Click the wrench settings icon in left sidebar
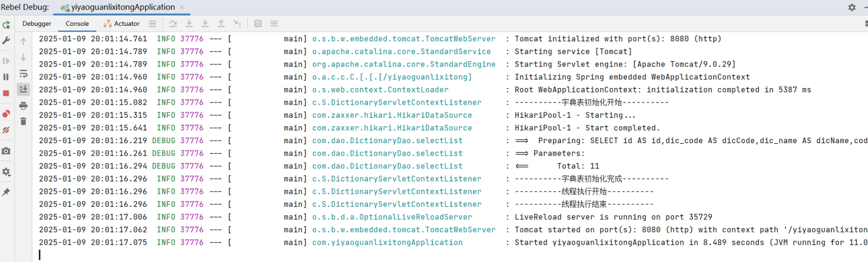This screenshot has width=868, height=262. pyautogui.click(x=6, y=41)
